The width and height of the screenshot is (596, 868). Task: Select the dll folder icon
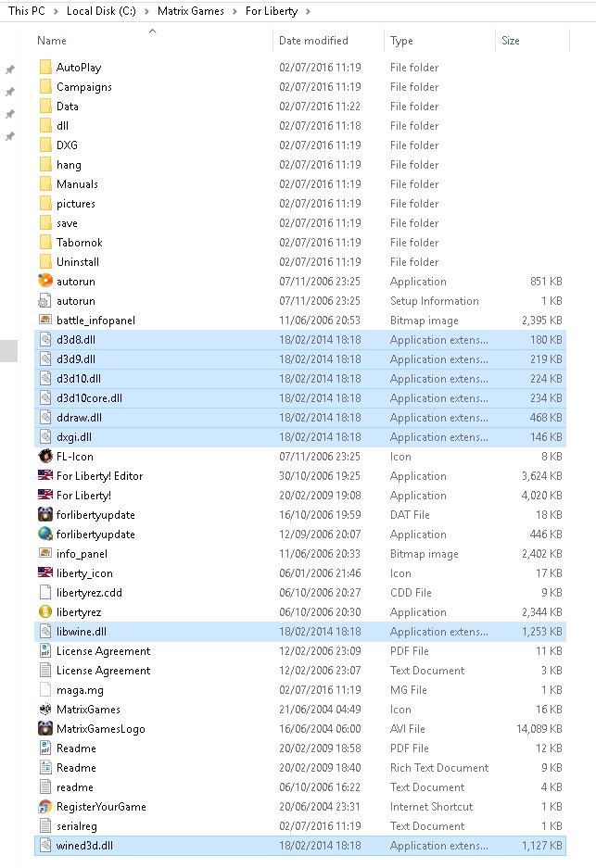tap(45, 125)
